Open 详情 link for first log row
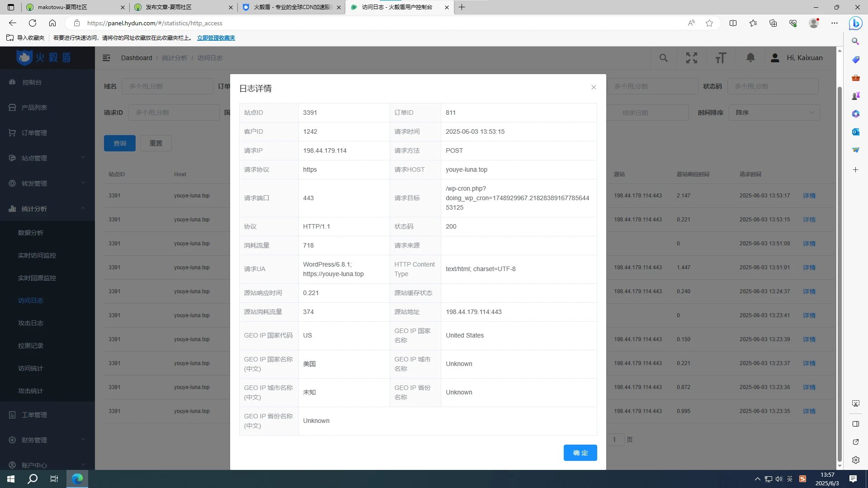Viewport: 868px width, 488px height. click(x=809, y=196)
